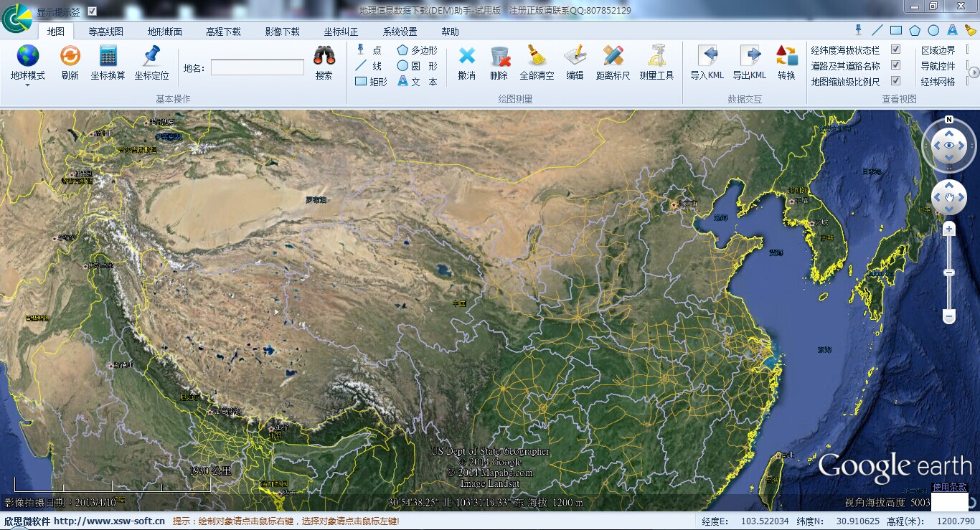
Task: Click the 全部清空 broom icon
Action: (536, 56)
